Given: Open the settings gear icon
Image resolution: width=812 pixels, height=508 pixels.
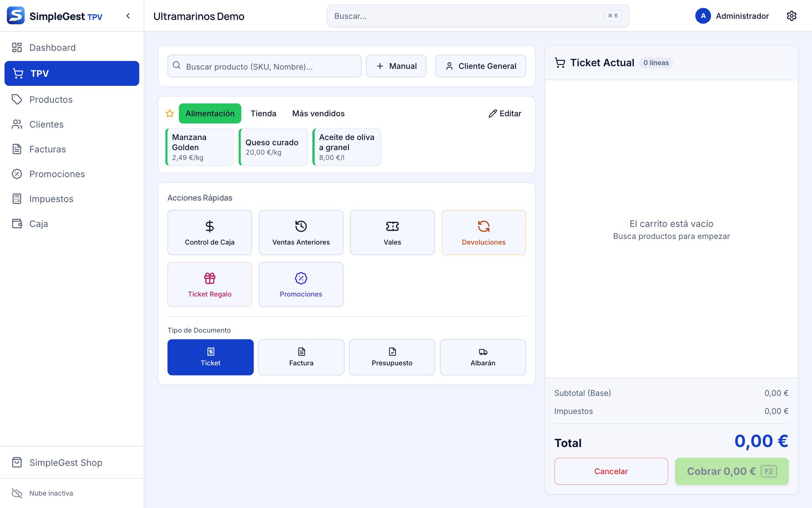Looking at the screenshot, I should pyautogui.click(x=791, y=16).
